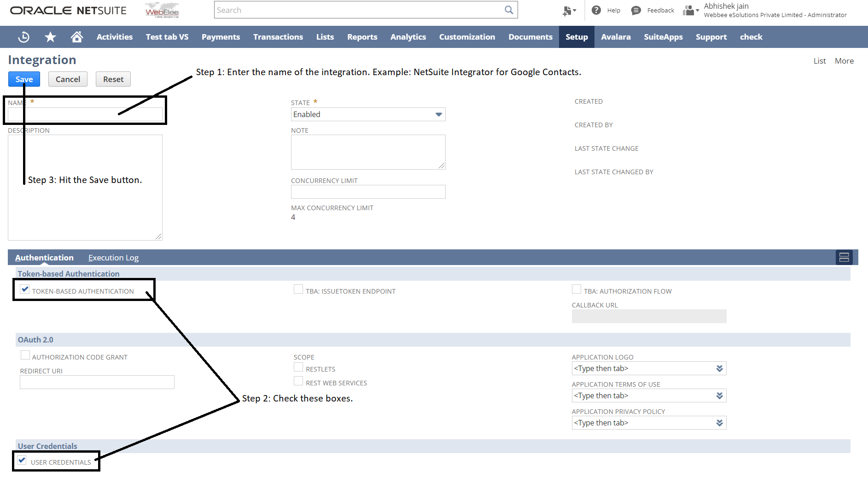The height and width of the screenshot is (478, 868).
Task: Click the Token-based Authentication section header
Action: [x=69, y=274]
